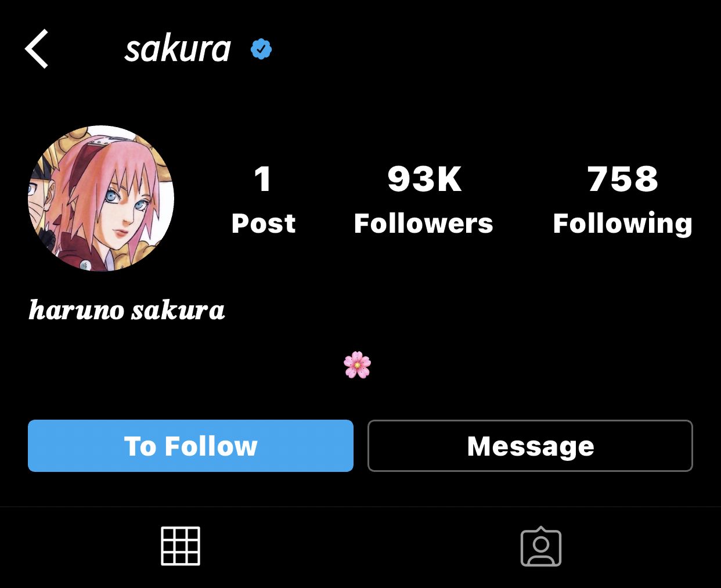Image resolution: width=721 pixels, height=588 pixels.
Task: Tap the sakura username in header
Action: click(x=178, y=49)
